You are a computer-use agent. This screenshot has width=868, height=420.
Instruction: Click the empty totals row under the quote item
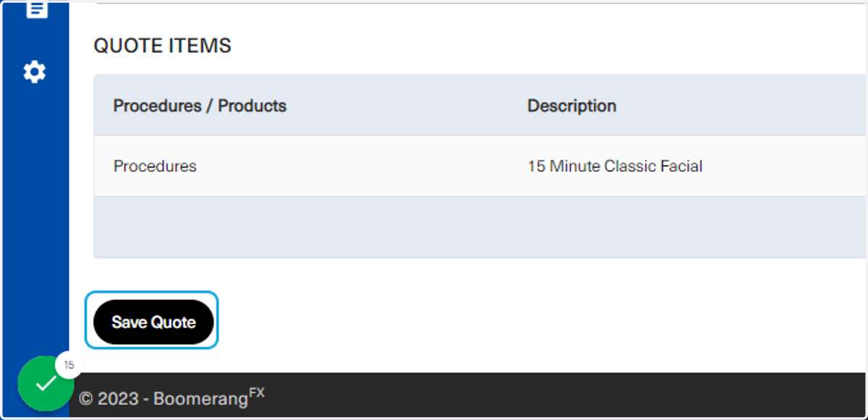[x=480, y=227]
